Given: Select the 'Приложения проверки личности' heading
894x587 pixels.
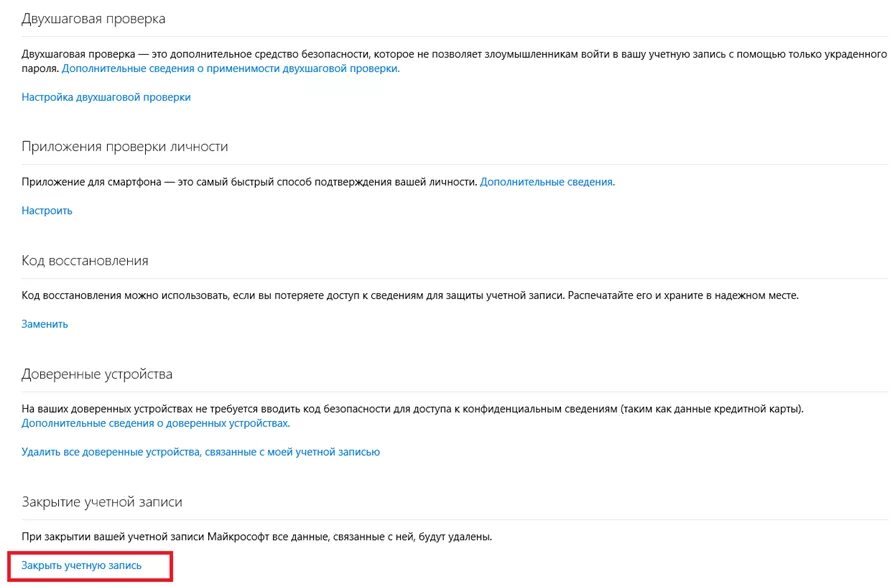Looking at the screenshot, I should (125, 146).
